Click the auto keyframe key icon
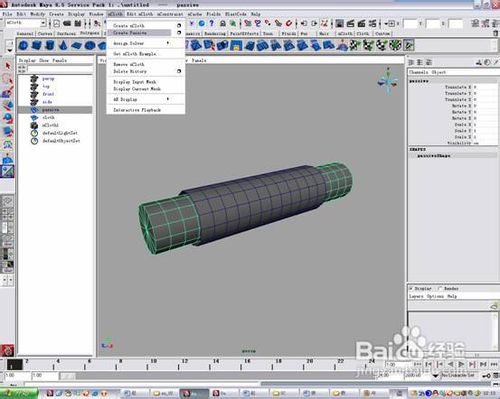Image resolution: width=500 pixels, height=399 pixels. point(486,376)
